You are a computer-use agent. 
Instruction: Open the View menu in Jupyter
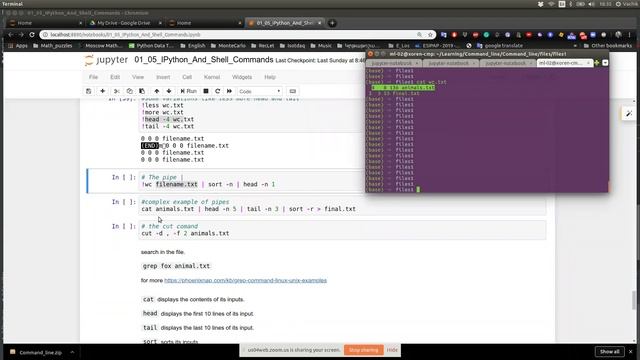pos(138,77)
